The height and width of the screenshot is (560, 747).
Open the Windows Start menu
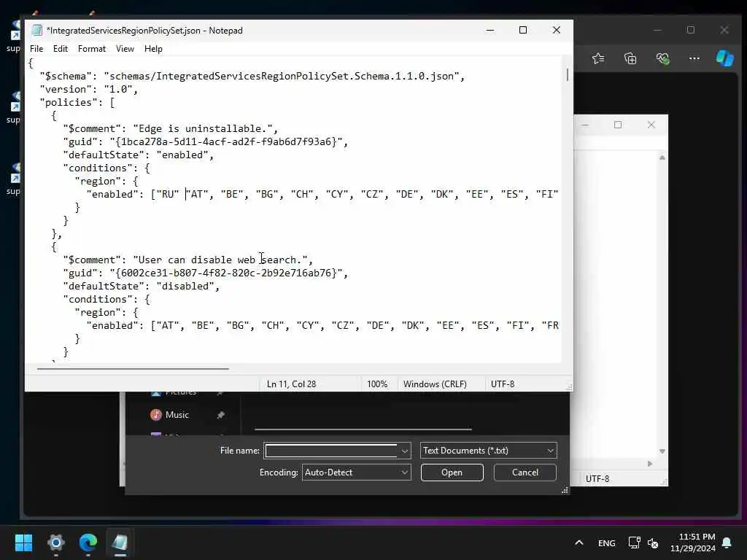tap(23, 542)
